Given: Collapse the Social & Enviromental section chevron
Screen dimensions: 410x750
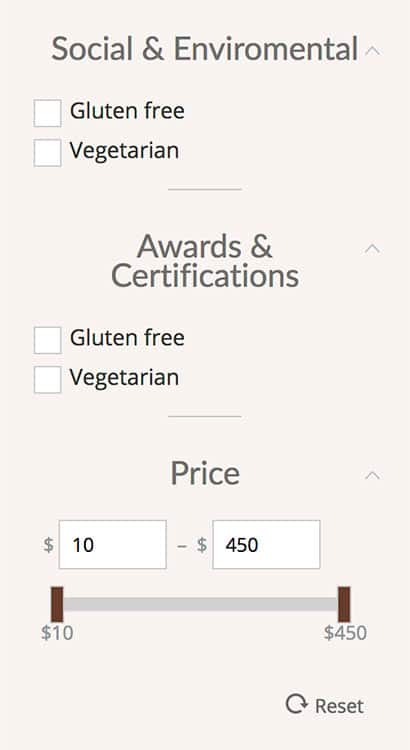Looking at the screenshot, I should coord(372,50).
